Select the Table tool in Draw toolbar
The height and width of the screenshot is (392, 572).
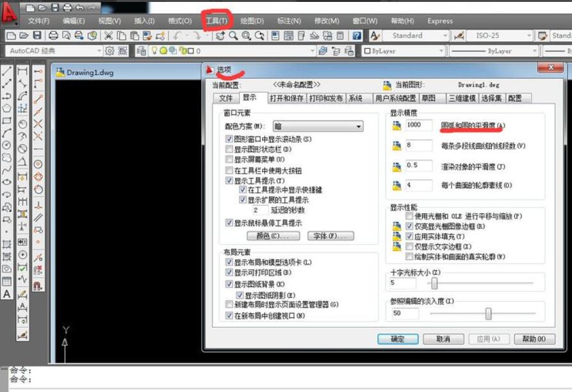tap(6, 281)
